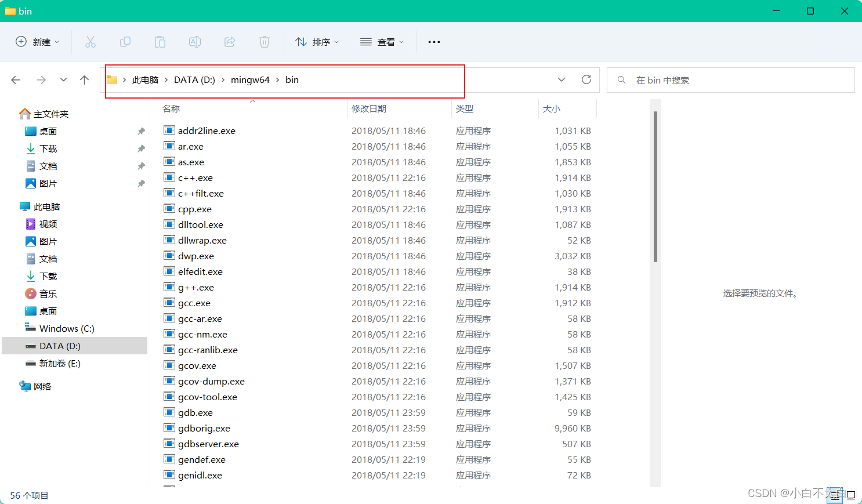The width and height of the screenshot is (862, 504).
Task: Click DATA (D:) breadcrumb in path
Action: click(x=194, y=80)
